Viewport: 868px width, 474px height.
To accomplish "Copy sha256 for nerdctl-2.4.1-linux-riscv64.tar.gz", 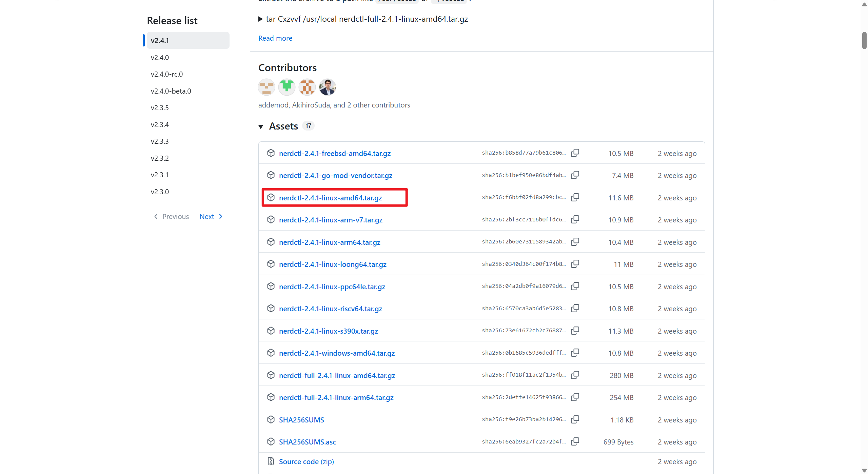I will pos(575,308).
